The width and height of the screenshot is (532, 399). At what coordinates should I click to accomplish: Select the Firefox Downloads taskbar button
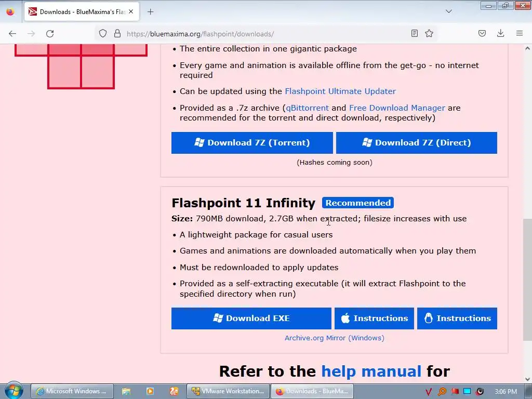[x=312, y=391]
